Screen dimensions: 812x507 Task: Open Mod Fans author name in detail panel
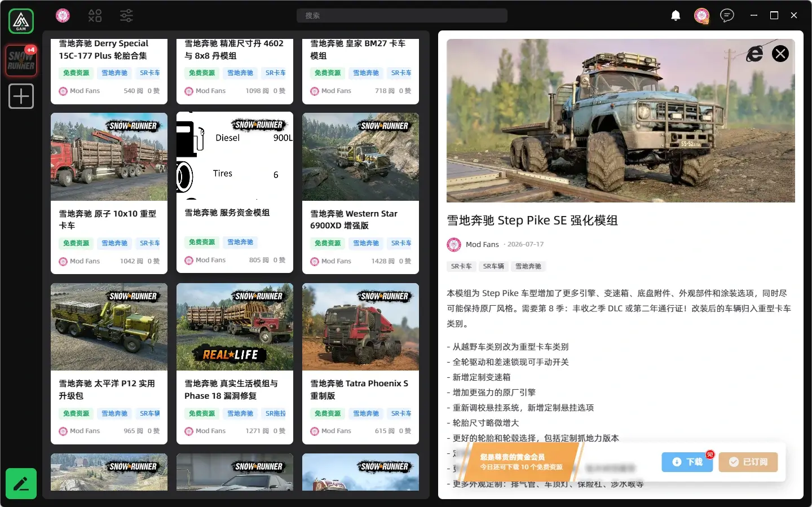pyautogui.click(x=482, y=244)
